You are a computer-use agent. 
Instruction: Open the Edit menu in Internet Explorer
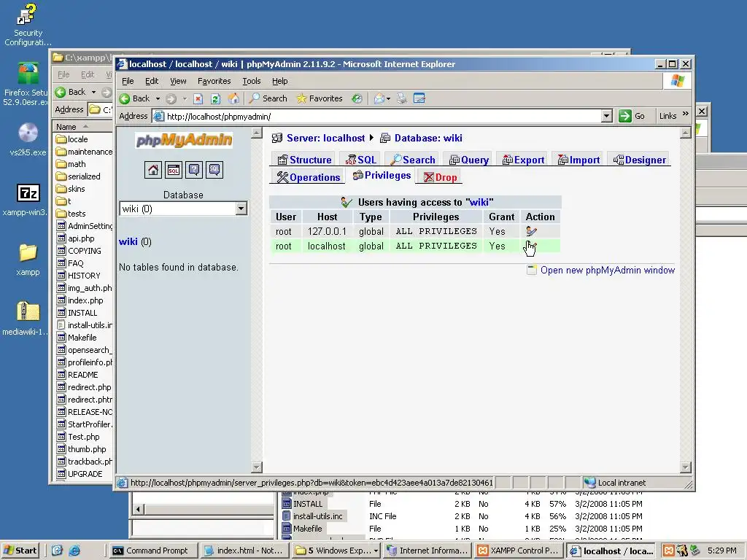(152, 81)
